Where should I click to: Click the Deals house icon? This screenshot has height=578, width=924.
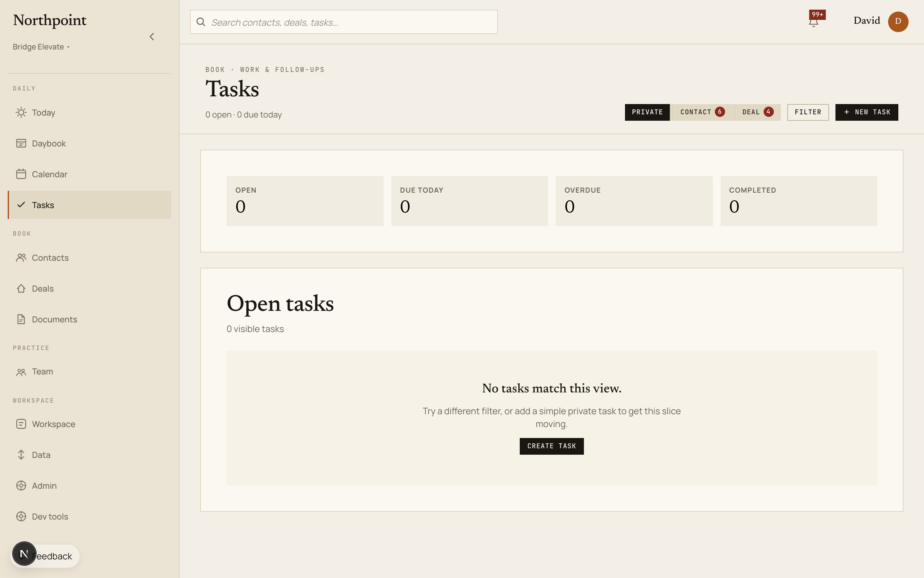coord(21,288)
